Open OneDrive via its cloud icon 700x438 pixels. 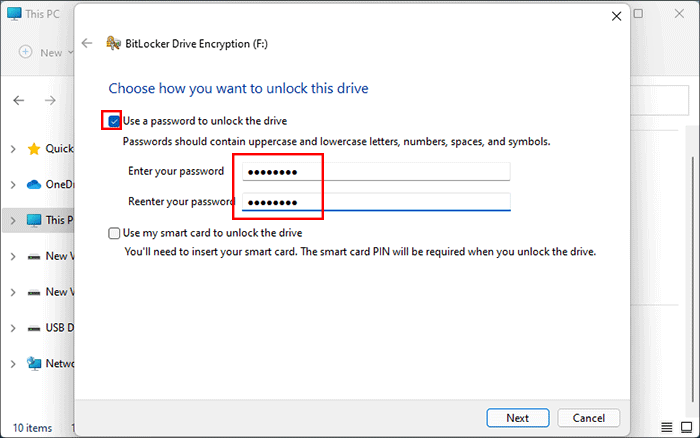pyautogui.click(x=34, y=184)
